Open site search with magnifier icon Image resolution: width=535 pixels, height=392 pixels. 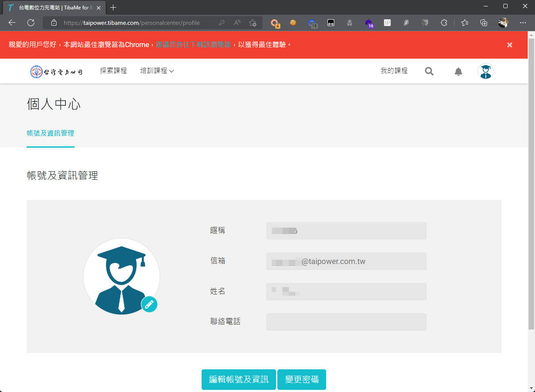tap(429, 71)
